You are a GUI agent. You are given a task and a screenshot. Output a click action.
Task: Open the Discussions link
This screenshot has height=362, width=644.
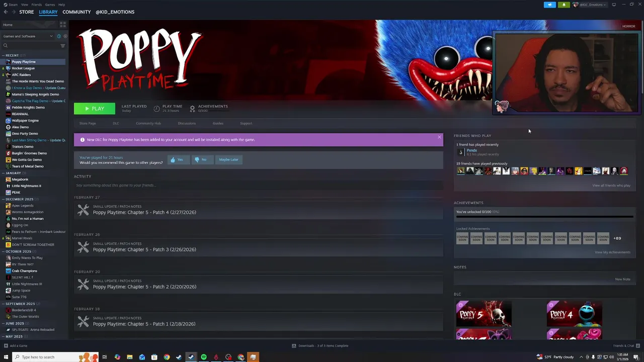[187, 123]
